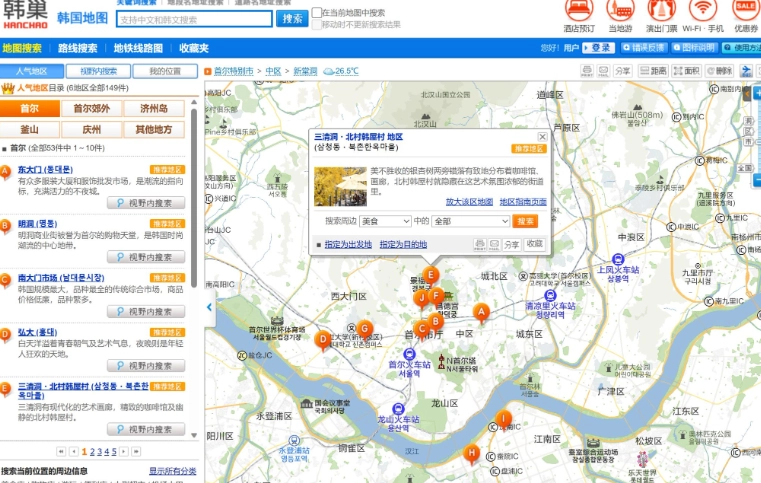This screenshot has height=483, width=761.
Task: Open 明洞 list entry link
Action: coord(37,224)
